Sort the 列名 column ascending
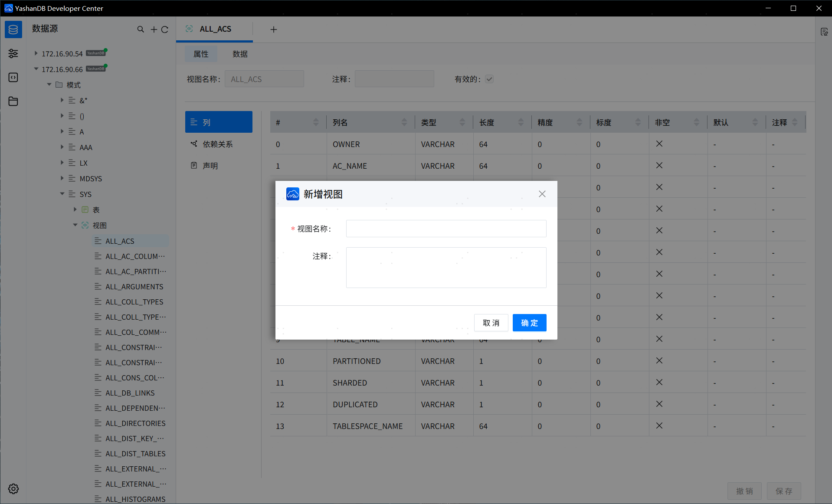 [404, 119]
